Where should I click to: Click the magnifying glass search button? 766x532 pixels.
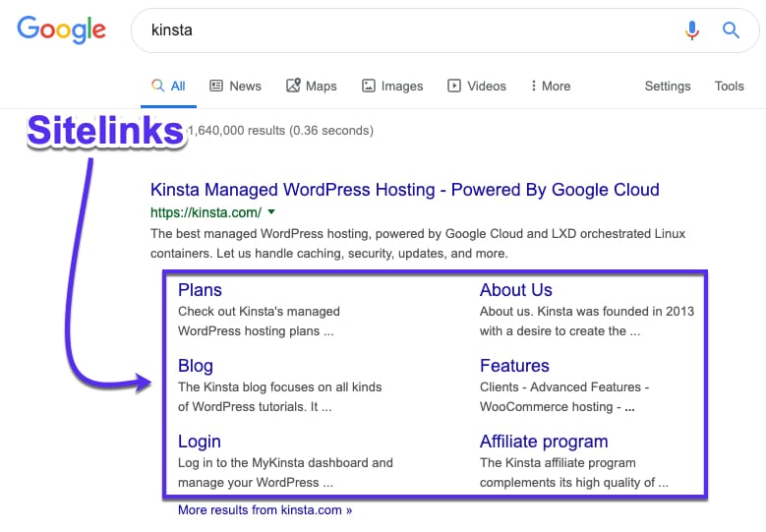[731, 30]
